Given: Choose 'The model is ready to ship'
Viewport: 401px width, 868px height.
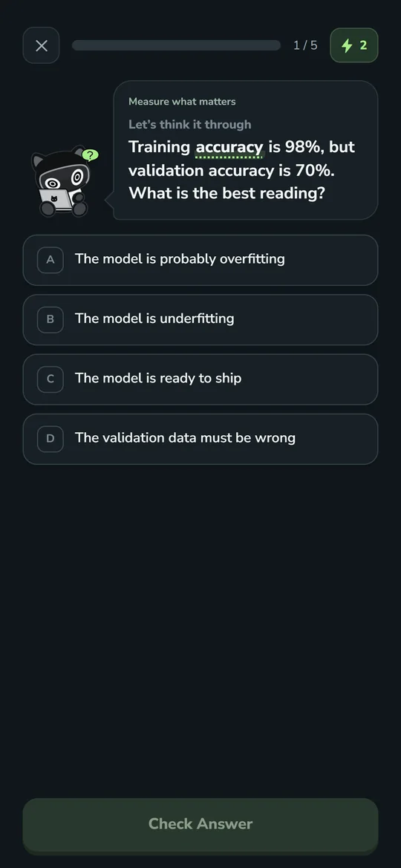Looking at the screenshot, I should (200, 379).
